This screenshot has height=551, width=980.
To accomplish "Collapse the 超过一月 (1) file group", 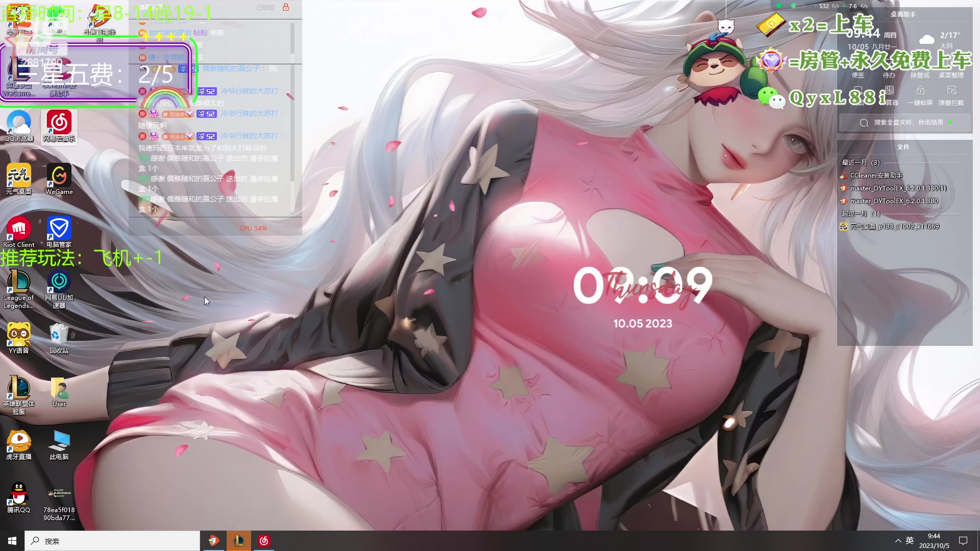I will [861, 213].
